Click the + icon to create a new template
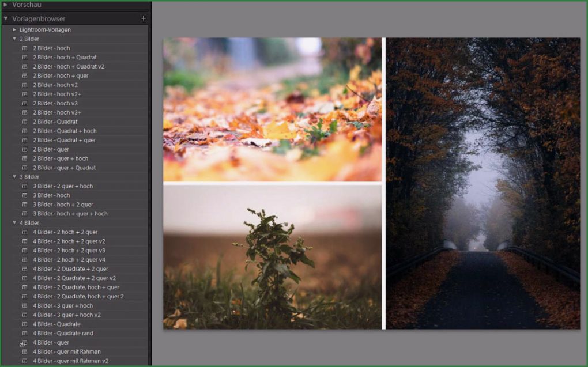 (143, 18)
